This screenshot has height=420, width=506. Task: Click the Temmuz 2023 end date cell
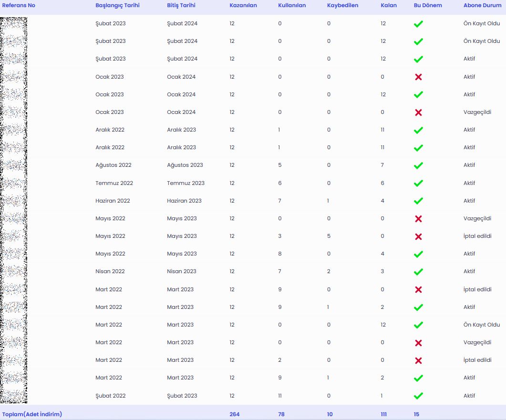(x=186, y=183)
